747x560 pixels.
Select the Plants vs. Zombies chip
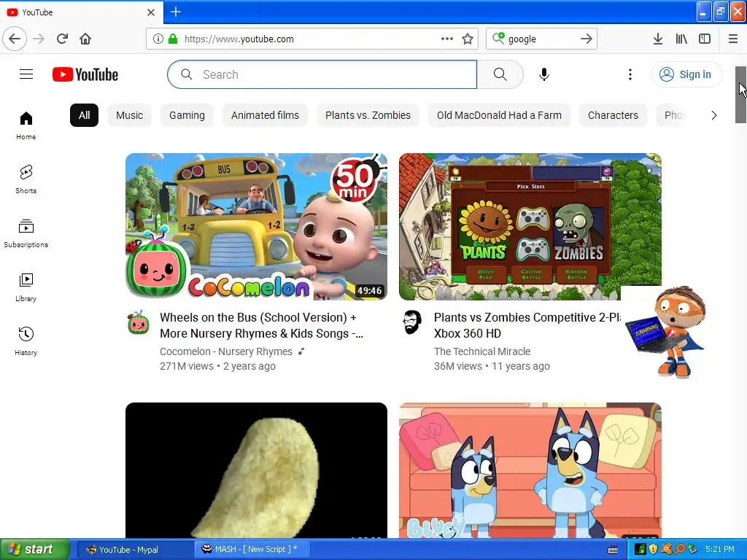[368, 115]
